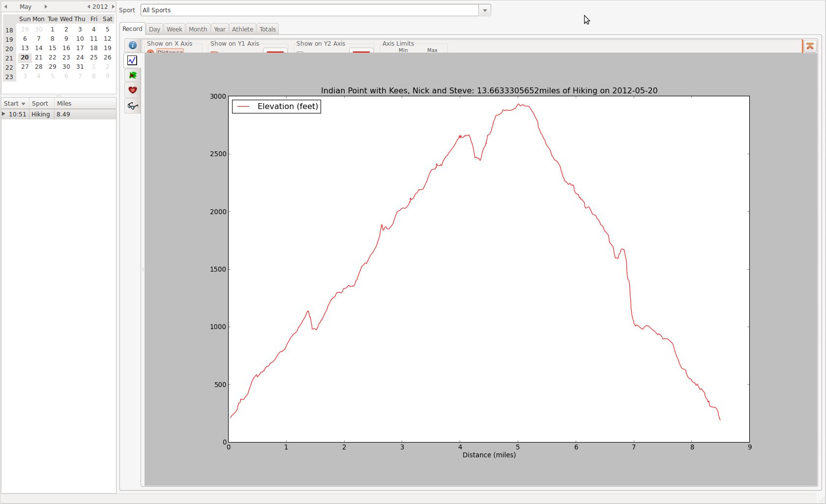Image resolution: width=826 pixels, height=504 pixels.
Task: Sort activities by the Start column
Action: click(14, 104)
